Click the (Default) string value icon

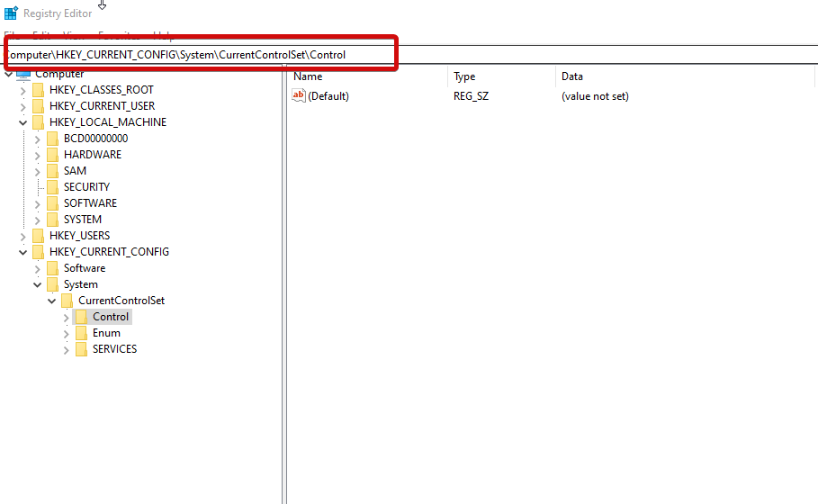(x=299, y=95)
